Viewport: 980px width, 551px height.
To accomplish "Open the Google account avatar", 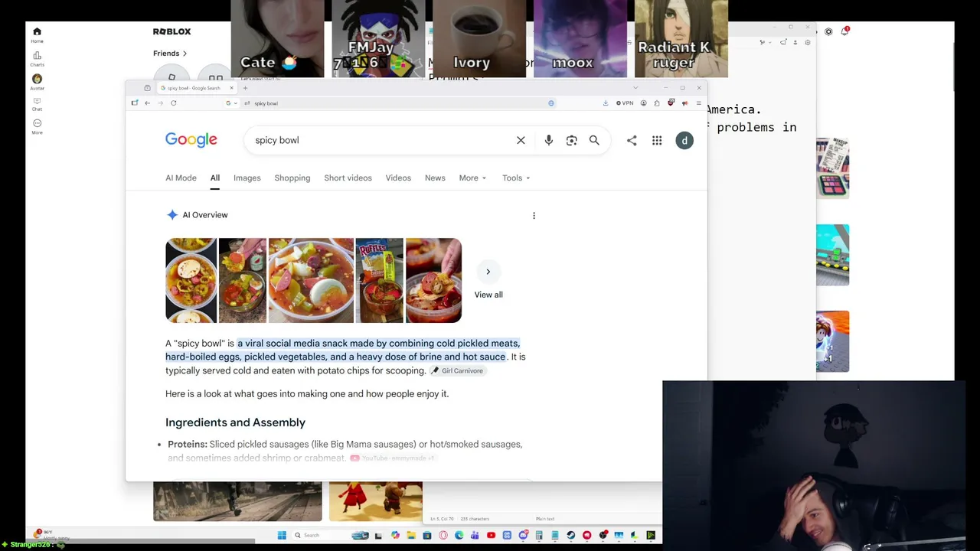I will 684,140.
